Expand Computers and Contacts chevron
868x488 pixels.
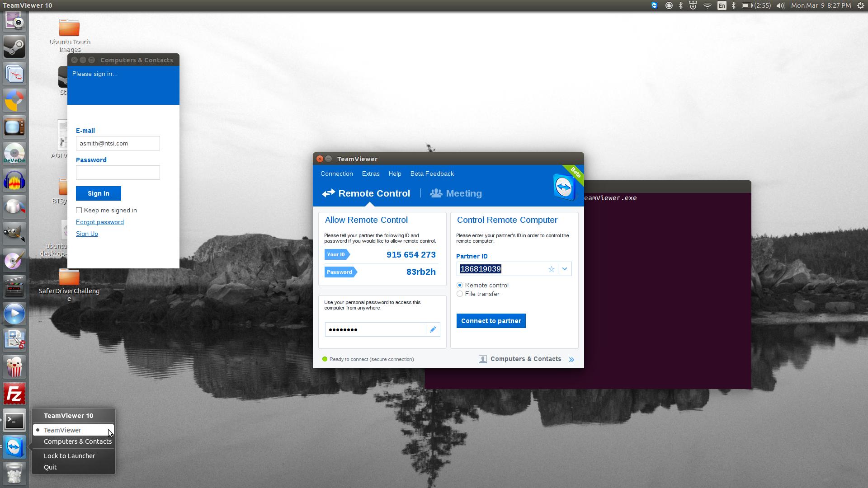point(571,359)
